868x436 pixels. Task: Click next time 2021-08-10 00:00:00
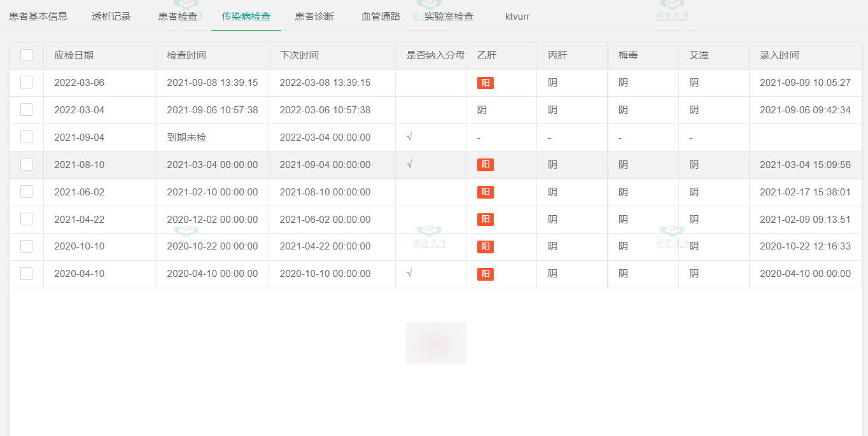pyautogui.click(x=325, y=192)
